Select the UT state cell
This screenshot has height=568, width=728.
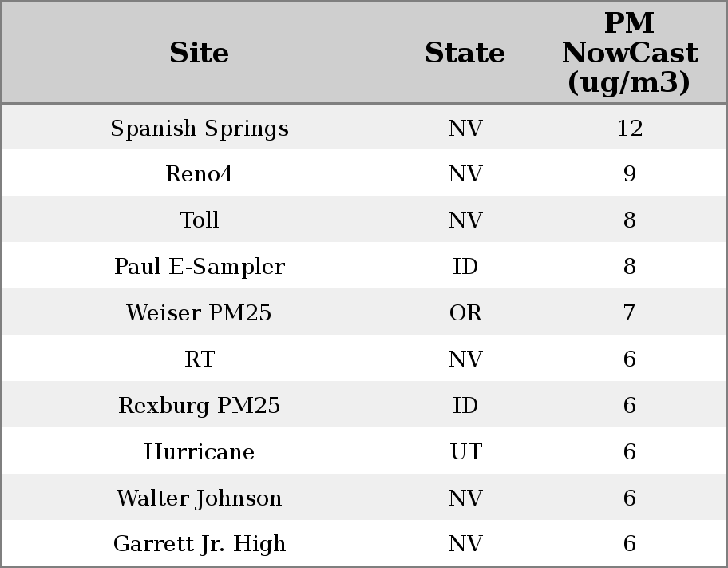tap(465, 452)
